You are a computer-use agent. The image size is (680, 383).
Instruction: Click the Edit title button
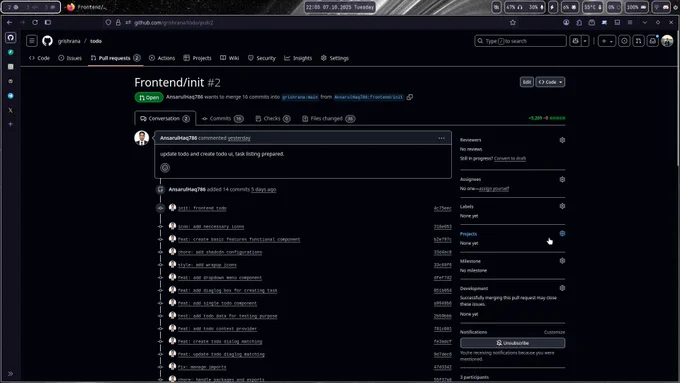tap(526, 82)
